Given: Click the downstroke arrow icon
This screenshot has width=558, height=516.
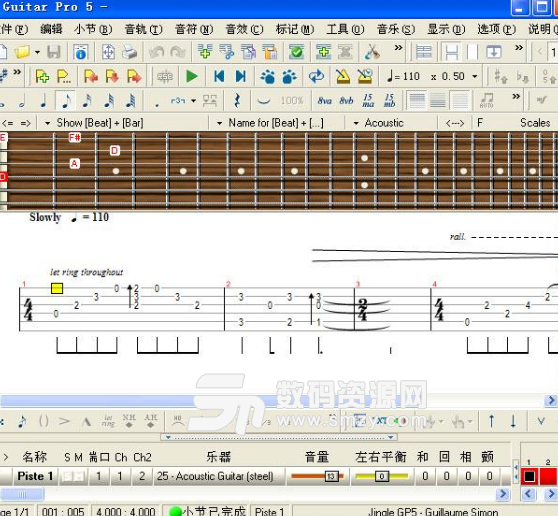Looking at the screenshot, I should 513,421.
